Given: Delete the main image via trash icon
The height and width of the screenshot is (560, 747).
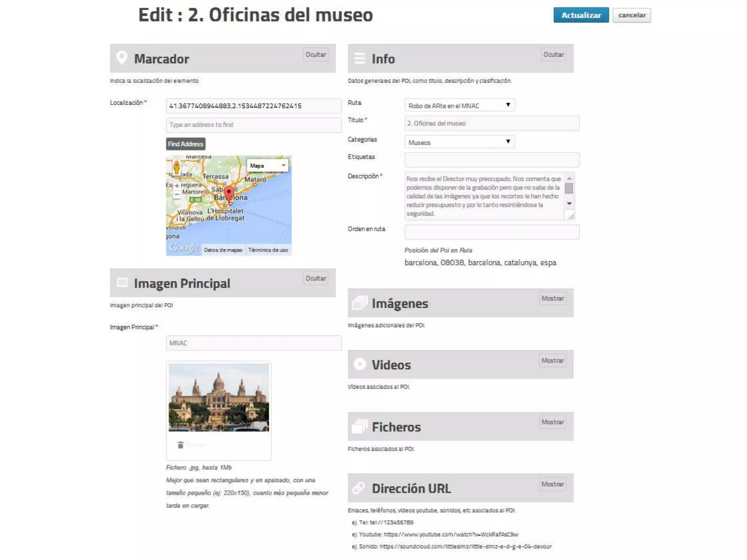Looking at the screenshot, I should 180,445.
